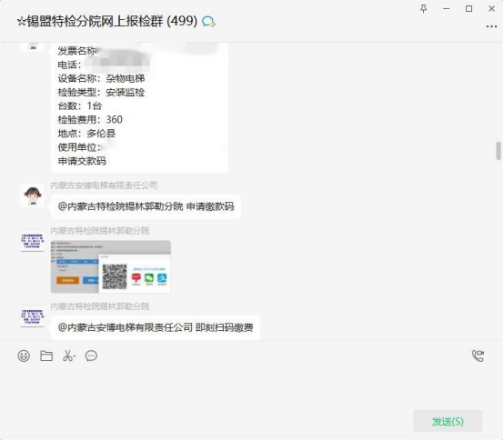Click sender name 内蒙古安博电梯有限责任公司

point(104,185)
